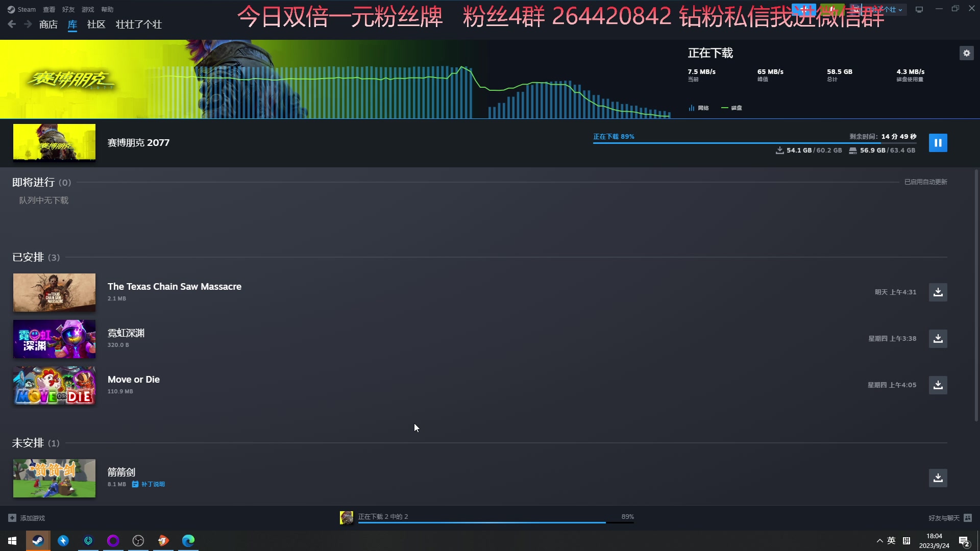
Task: Click the Texas Chain Saw Massacre thumbnail
Action: pyautogui.click(x=54, y=292)
